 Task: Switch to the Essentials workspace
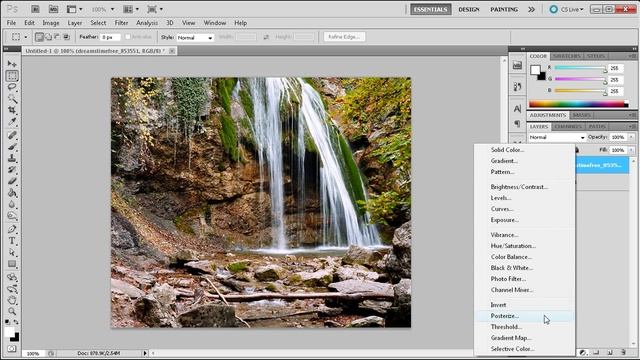pos(431,9)
